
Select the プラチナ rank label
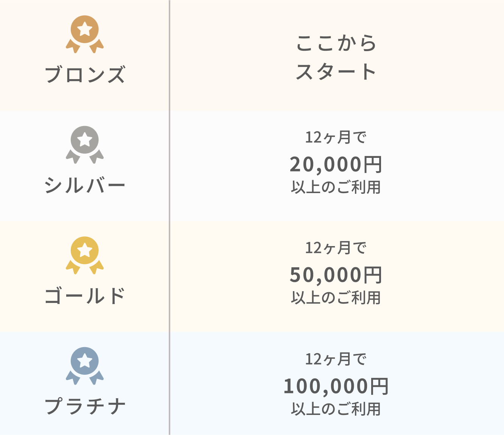coord(85,406)
